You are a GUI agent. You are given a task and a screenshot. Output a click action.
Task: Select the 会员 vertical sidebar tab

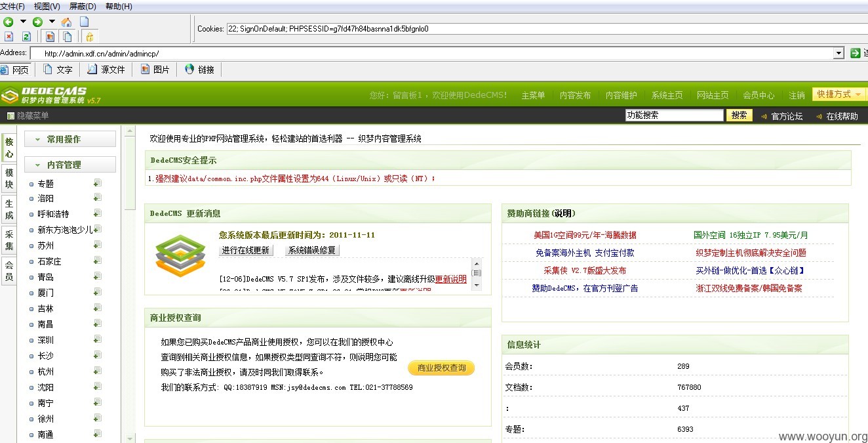9,271
